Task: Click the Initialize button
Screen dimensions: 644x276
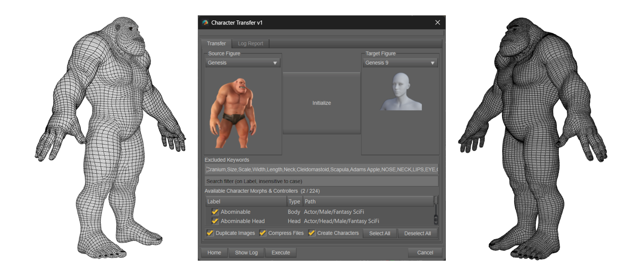Action: [322, 103]
